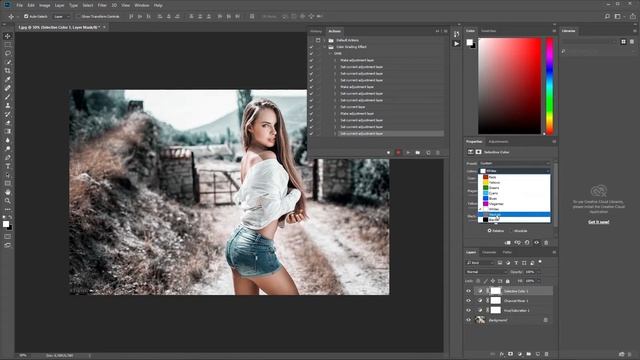Select the Move tool in the toolbox
640x360 pixels.
7,36
